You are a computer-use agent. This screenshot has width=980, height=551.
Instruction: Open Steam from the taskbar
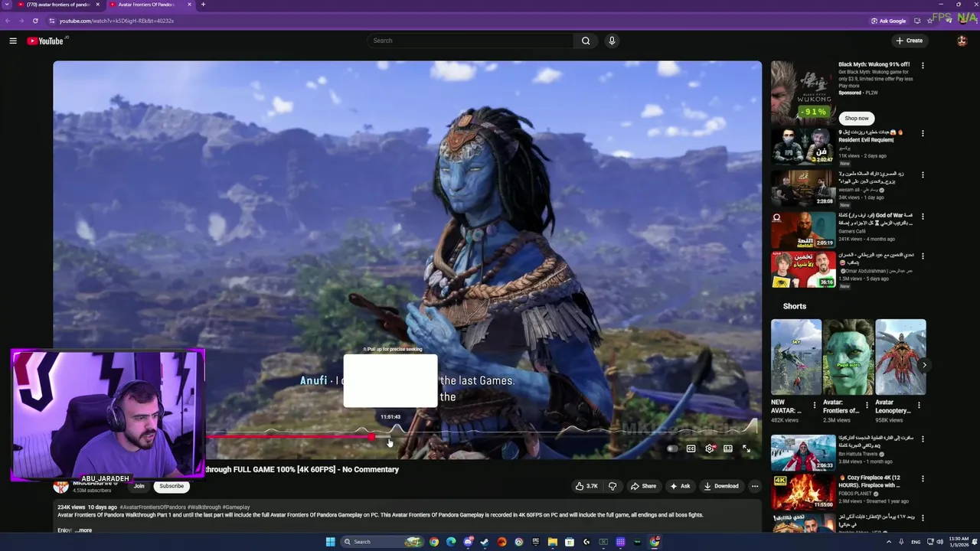click(x=485, y=542)
